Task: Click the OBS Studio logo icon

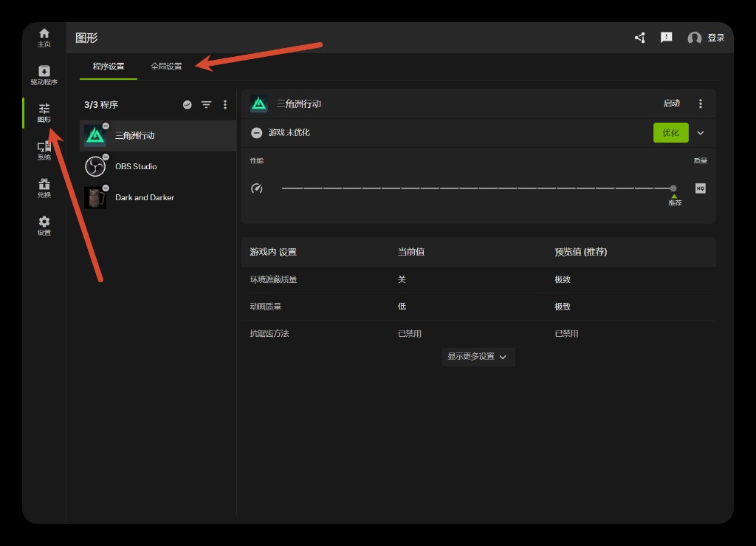Action: point(95,166)
